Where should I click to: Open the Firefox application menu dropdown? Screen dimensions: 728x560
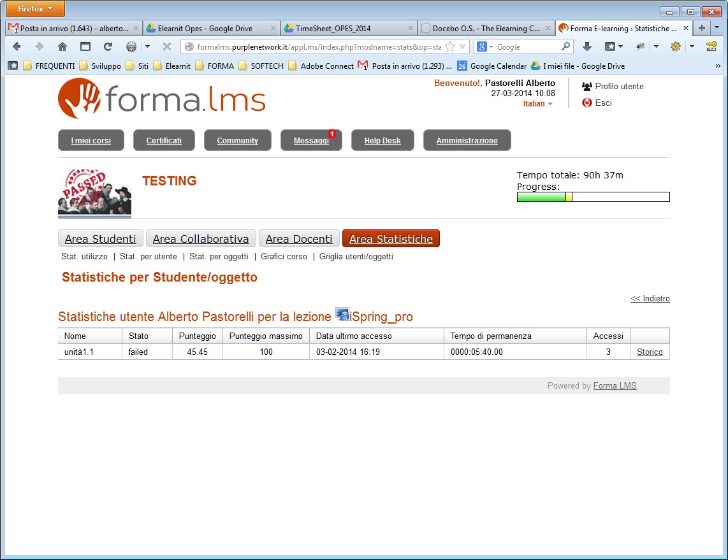(35, 9)
